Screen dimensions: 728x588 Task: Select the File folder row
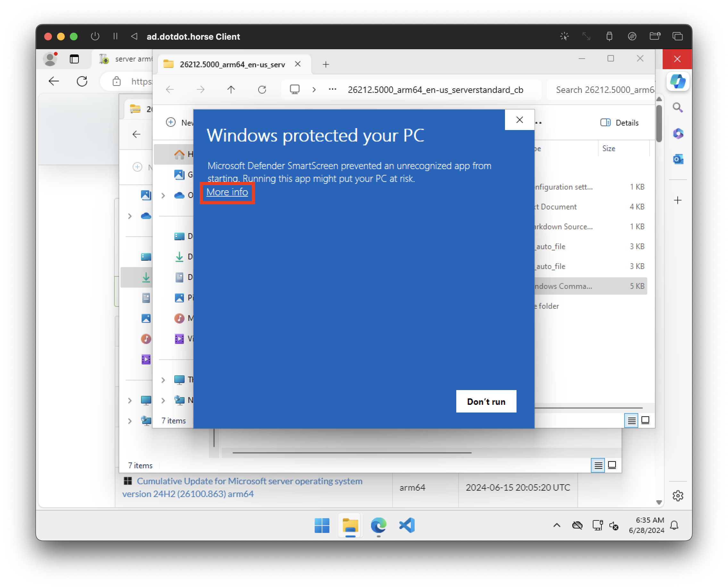pyautogui.click(x=591, y=306)
